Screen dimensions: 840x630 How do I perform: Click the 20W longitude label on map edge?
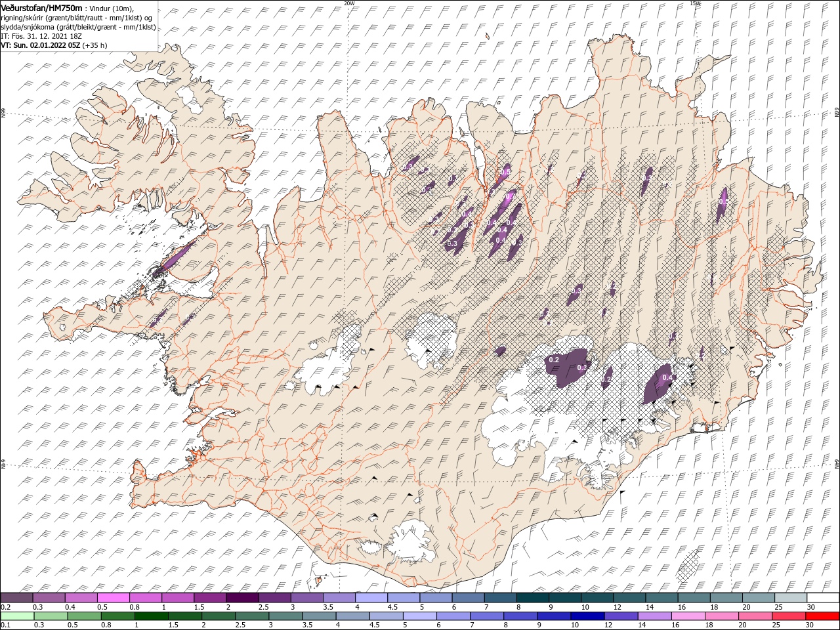349,3
